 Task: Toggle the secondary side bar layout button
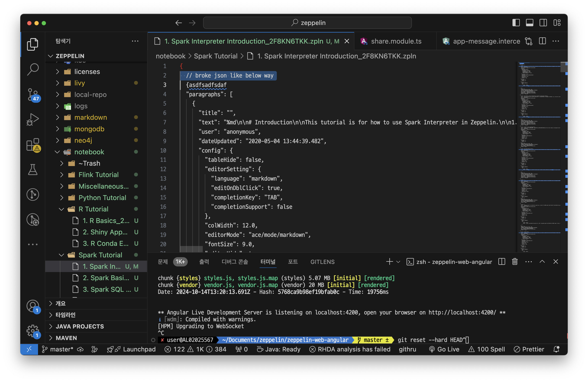(x=543, y=23)
